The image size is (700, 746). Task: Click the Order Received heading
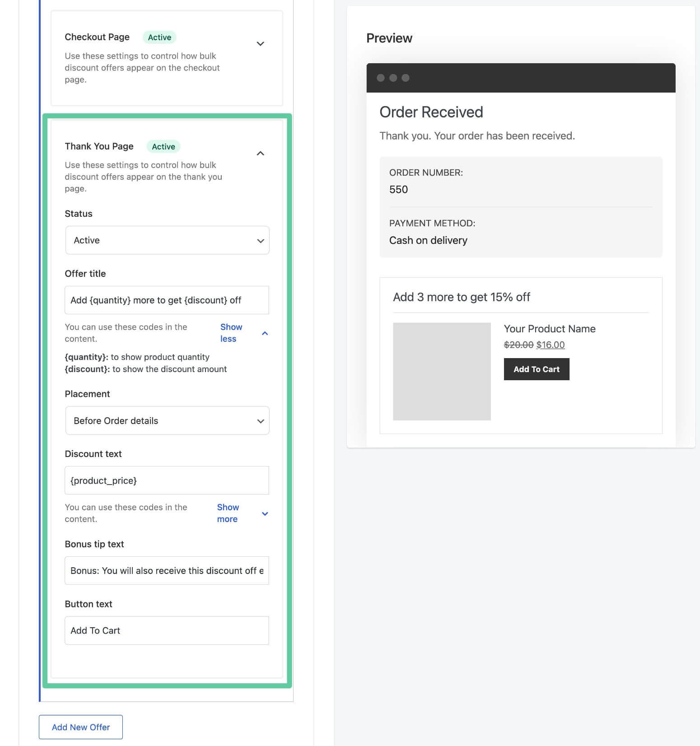pyautogui.click(x=431, y=112)
